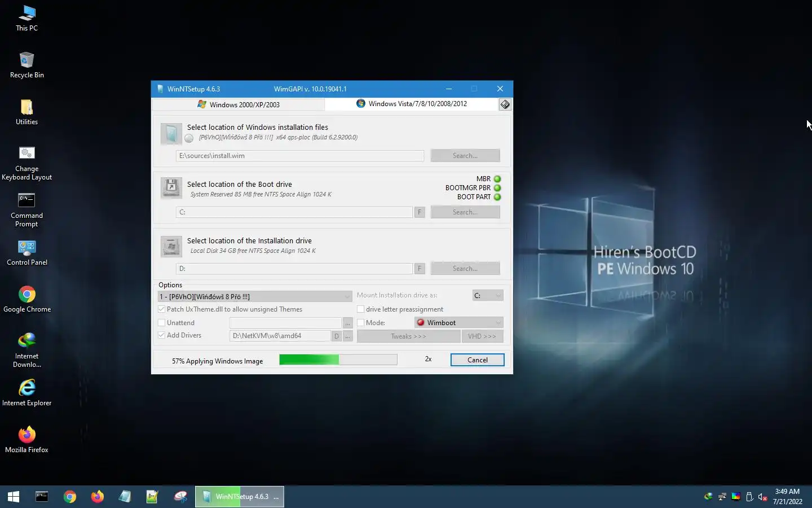Launch Google Chrome from desktop
Viewport: 812px width, 508px height.
click(27, 300)
